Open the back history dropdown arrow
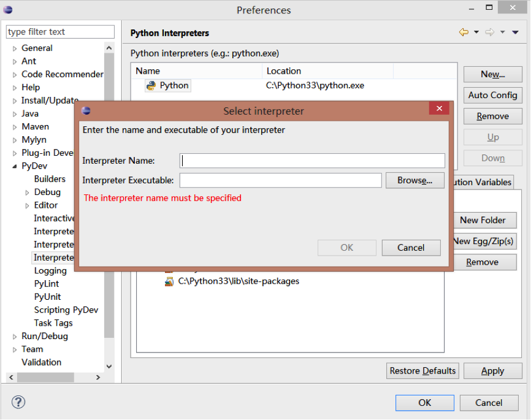531x420 pixels. [476, 32]
